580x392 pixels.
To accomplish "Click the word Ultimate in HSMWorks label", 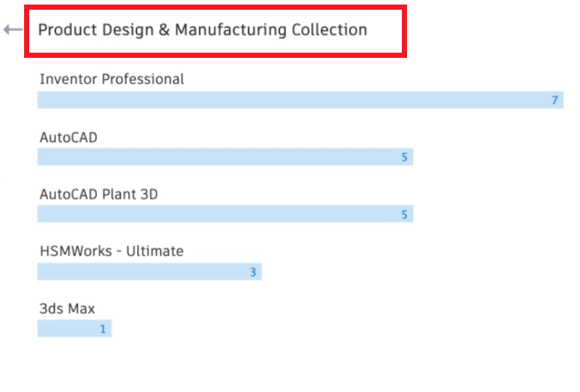I will 157,251.
